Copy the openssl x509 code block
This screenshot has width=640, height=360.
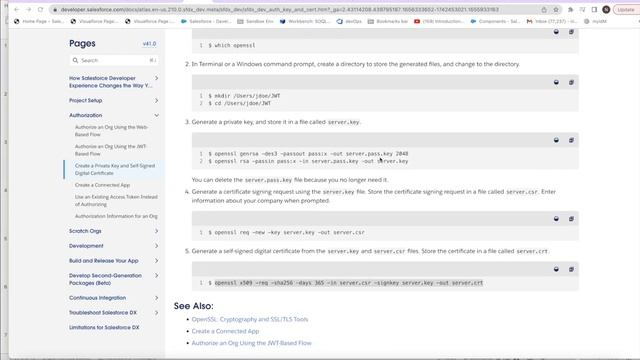[571, 269]
